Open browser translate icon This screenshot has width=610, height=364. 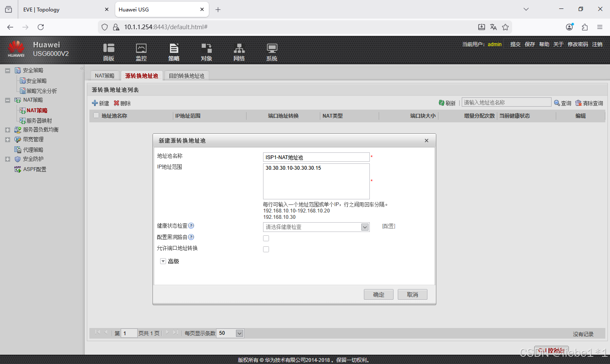494,27
